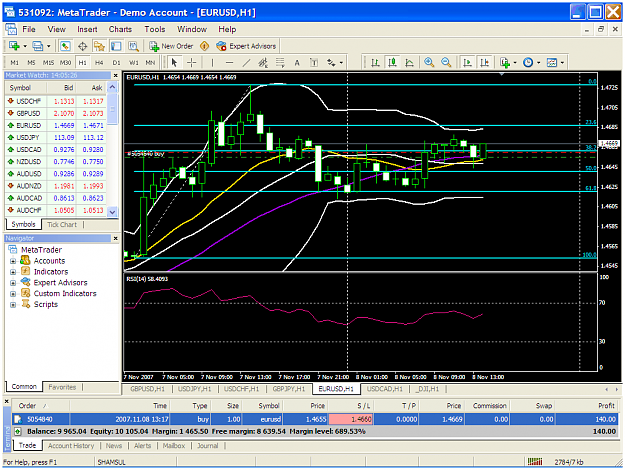Viewport: 625px width, 470px height.
Task: Select the H4 timeframe button
Action: 99,63
